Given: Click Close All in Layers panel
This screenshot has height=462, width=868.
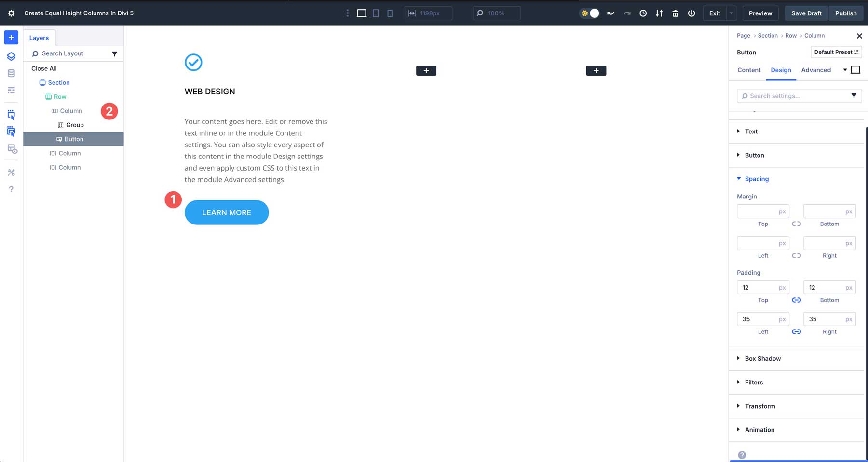Looking at the screenshot, I should click(x=44, y=68).
